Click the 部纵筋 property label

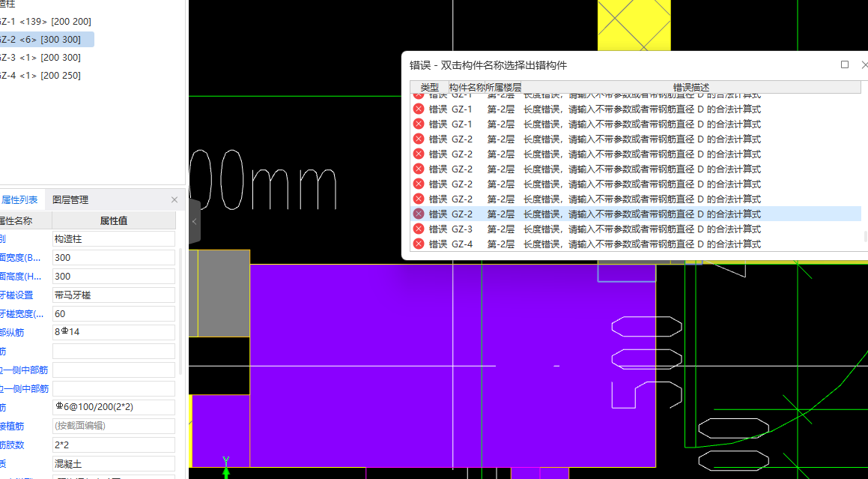pos(12,332)
